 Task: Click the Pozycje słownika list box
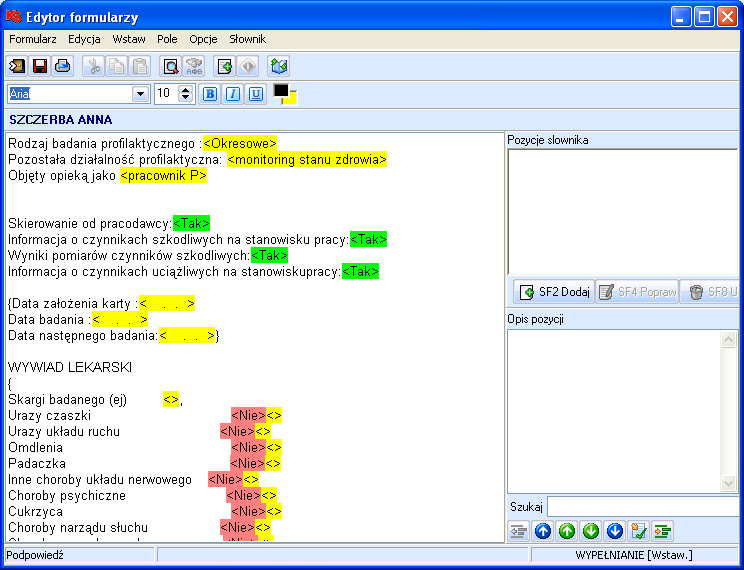tap(623, 212)
